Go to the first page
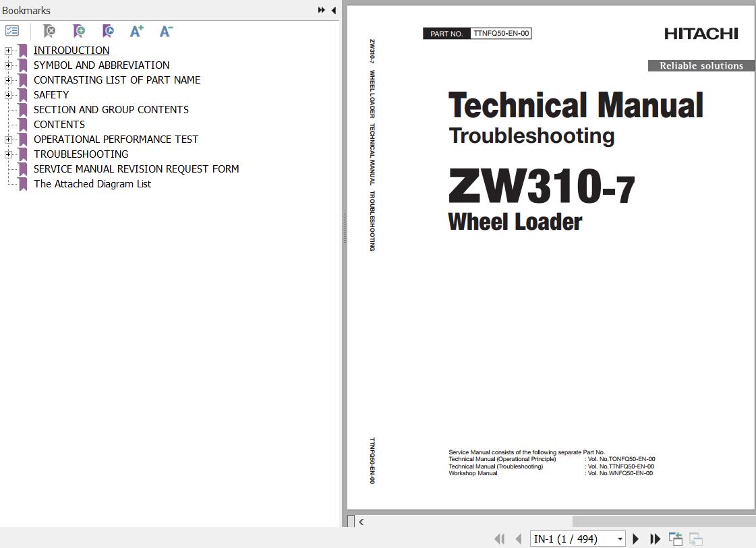756x548 pixels. point(500,539)
